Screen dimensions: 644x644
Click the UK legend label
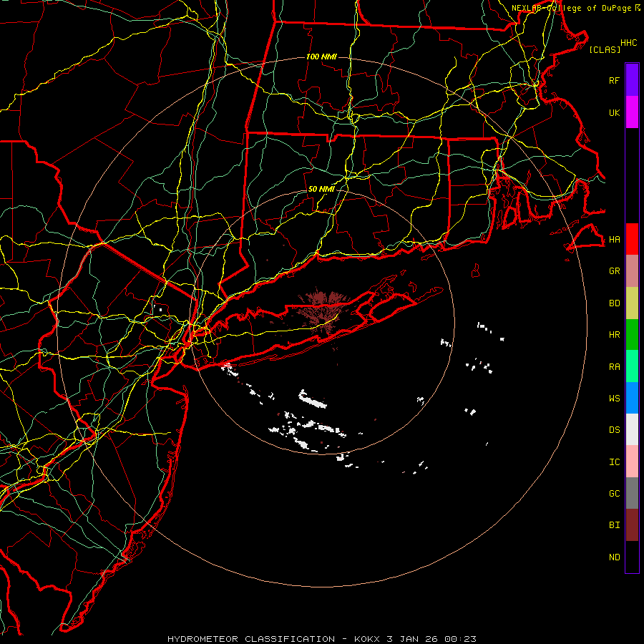click(x=614, y=112)
